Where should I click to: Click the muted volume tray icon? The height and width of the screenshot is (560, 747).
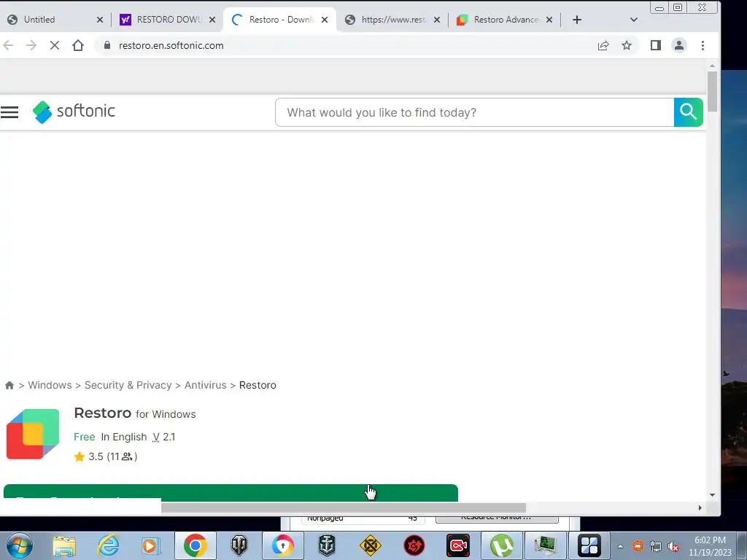673,546
